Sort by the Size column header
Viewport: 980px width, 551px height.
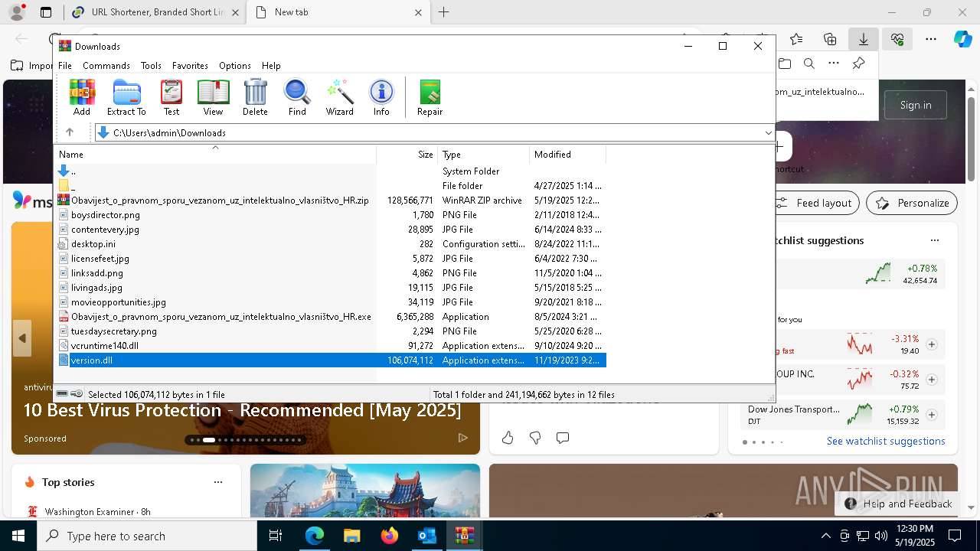407,155
